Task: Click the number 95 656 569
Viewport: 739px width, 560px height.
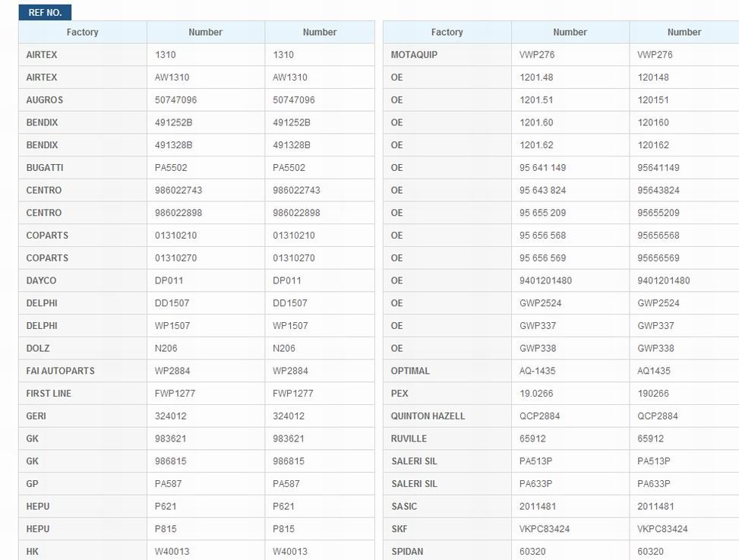Action: click(x=542, y=258)
